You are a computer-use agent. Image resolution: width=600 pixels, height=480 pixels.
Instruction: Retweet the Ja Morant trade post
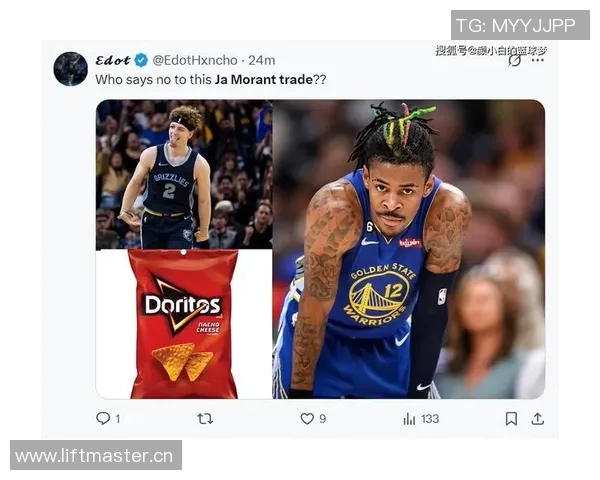tap(205, 419)
